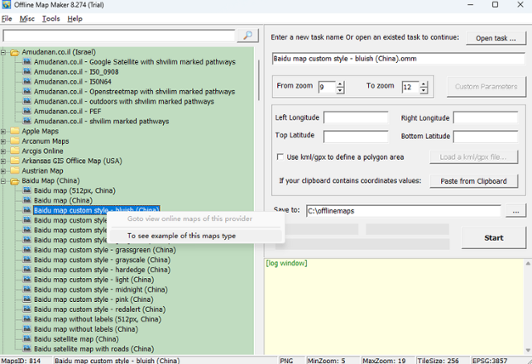
Task: Click the Start button
Action: pyautogui.click(x=494, y=238)
